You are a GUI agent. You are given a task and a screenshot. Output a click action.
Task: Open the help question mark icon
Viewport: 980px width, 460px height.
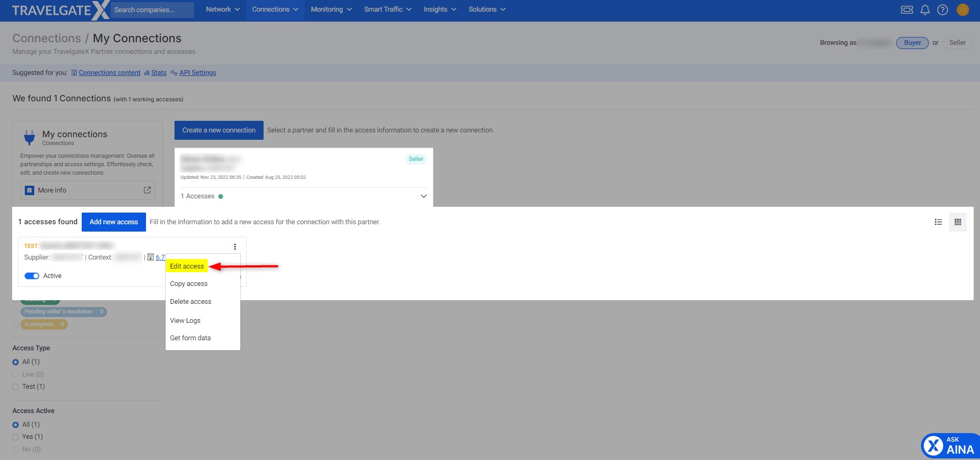tap(943, 9)
